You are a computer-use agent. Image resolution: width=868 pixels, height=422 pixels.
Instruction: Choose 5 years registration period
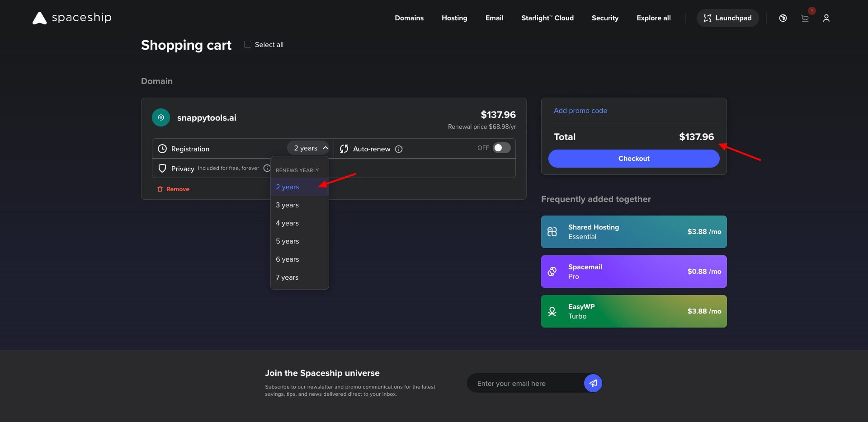[x=288, y=241]
